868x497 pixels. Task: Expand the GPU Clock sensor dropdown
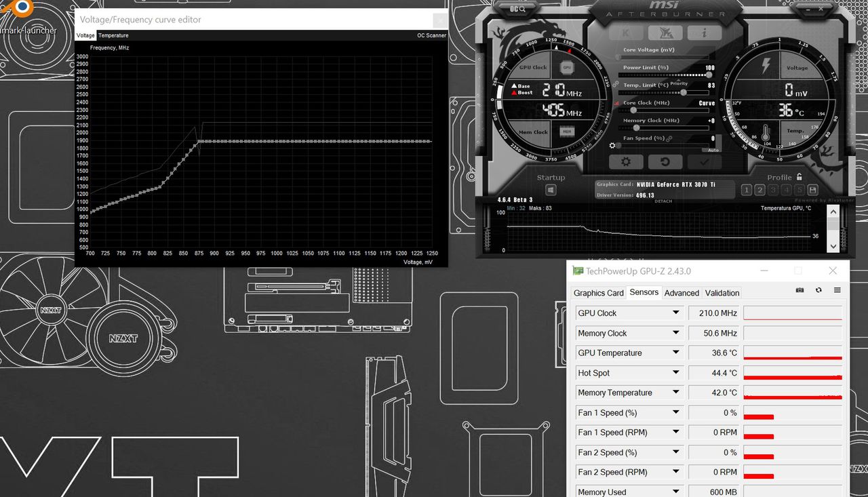(676, 313)
